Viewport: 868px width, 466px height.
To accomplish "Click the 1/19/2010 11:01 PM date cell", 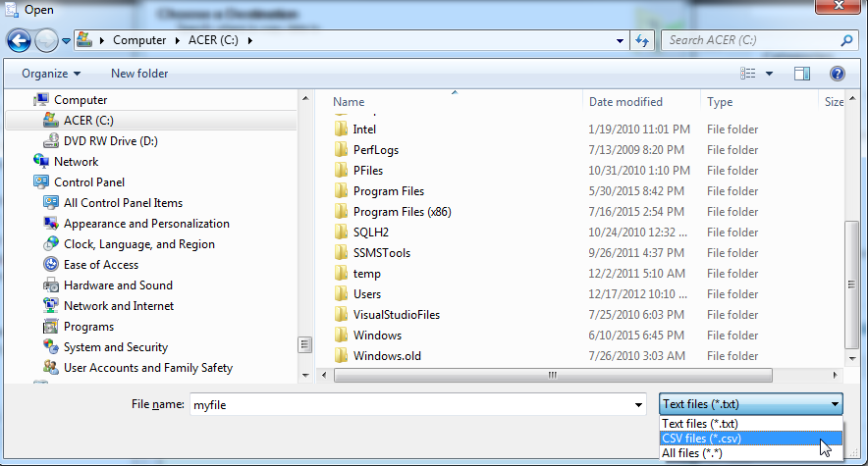I will (x=639, y=129).
